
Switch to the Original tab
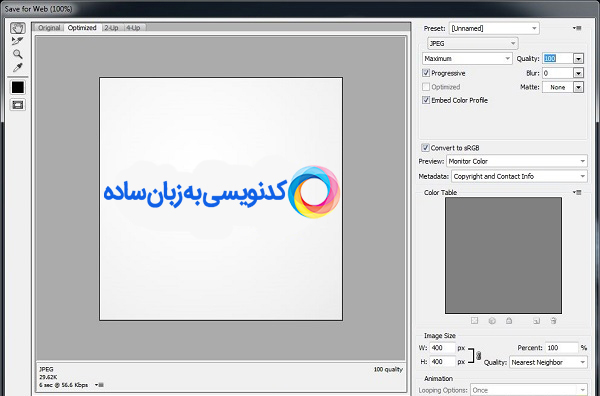[x=49, y=28]
